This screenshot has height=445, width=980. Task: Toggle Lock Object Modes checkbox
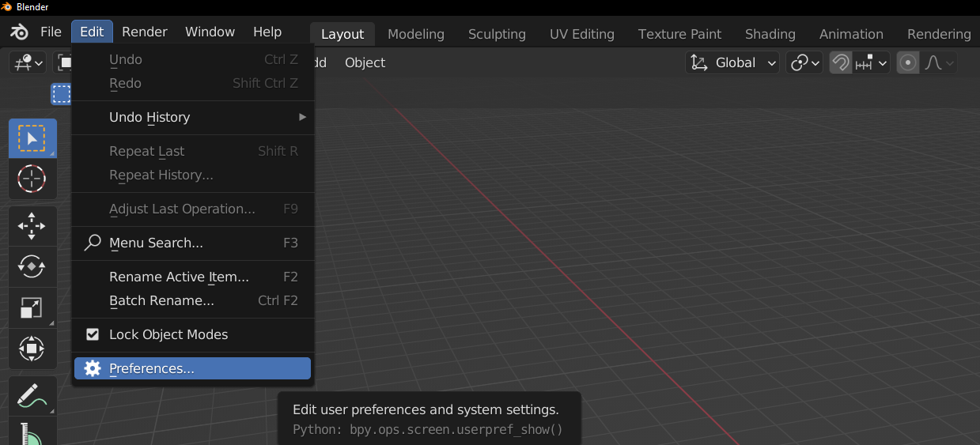[x=93, y=334]
